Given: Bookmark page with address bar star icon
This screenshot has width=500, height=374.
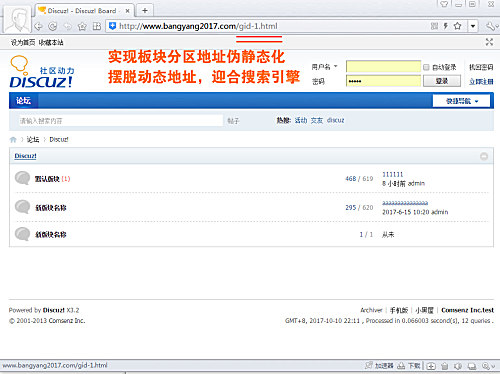Looking at the screenshot, I should tap(458, 26).
